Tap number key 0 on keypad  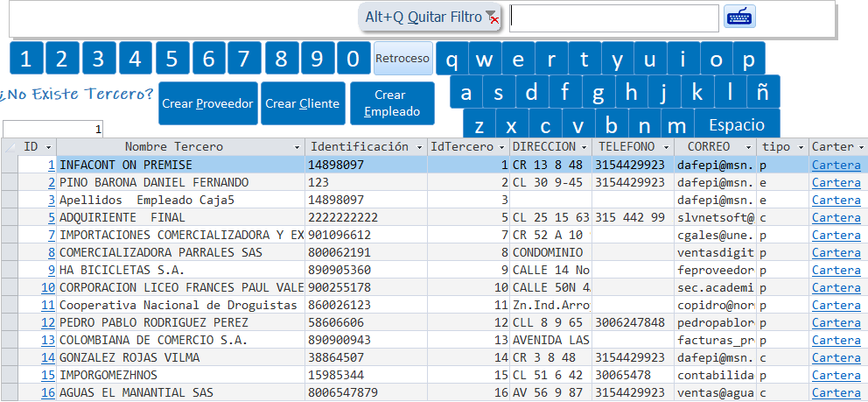pyautogui.click(x=353, y=58)
